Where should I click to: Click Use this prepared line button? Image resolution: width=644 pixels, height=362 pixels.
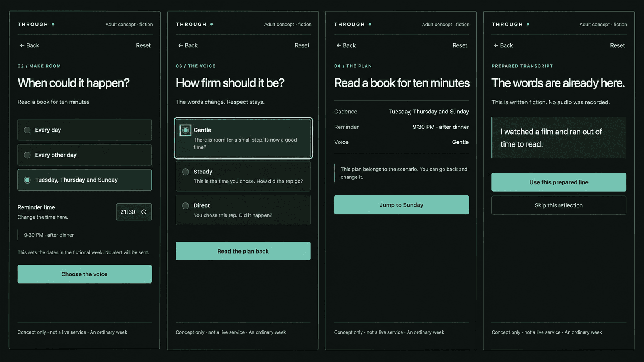pos(558,182)
